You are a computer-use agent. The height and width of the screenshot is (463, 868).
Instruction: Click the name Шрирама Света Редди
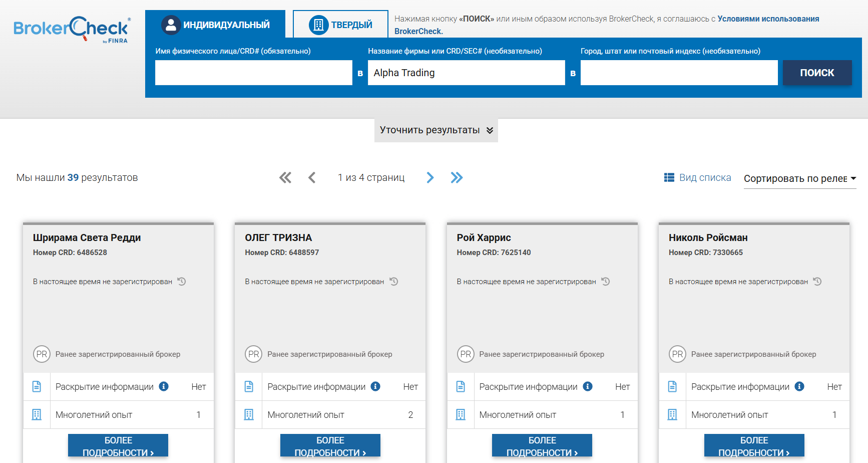coord(87,238)
